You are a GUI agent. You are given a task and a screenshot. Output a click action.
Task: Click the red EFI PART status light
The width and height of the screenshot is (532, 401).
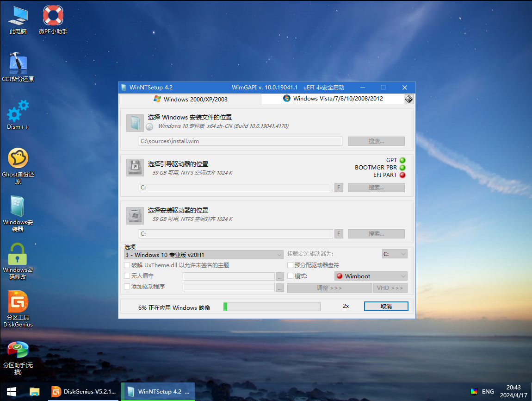(402, 175)
